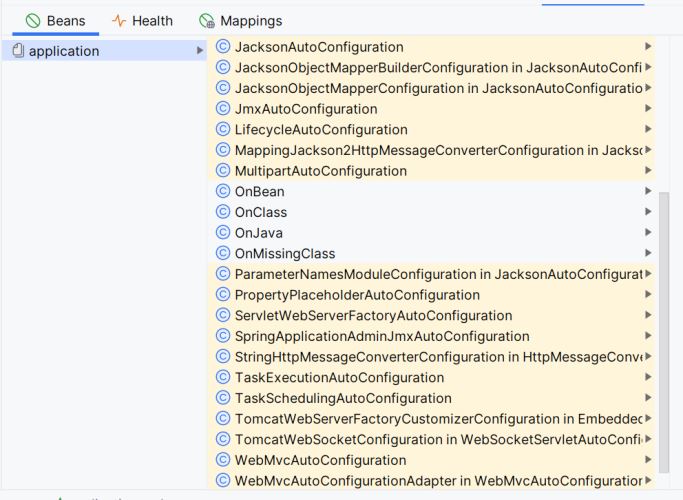Expand the PropertyPlaceholderAutoConfiguration row arrow
Image resolution: width=683 pixels, height=500 pixels.
click(x=648, y=294)
